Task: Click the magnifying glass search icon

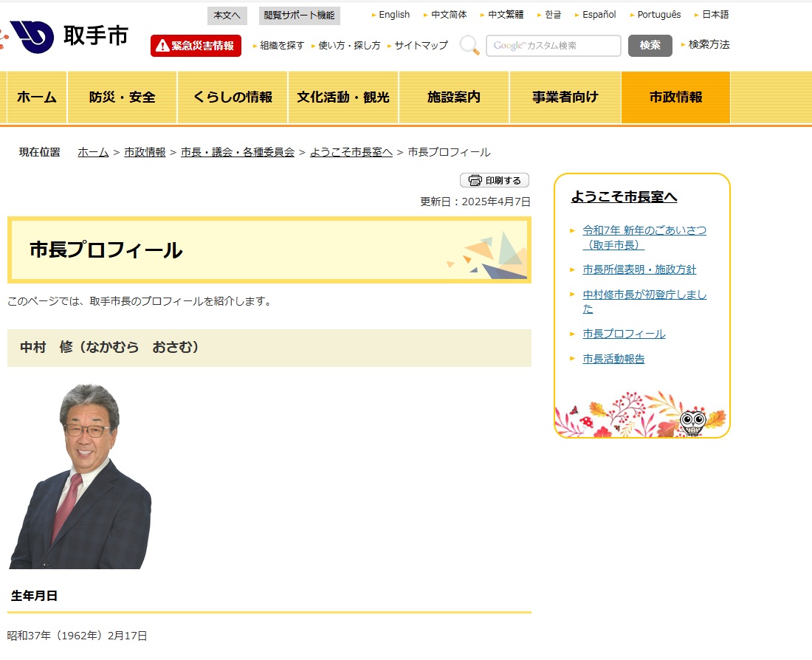Action: click(x=469, y=45)
